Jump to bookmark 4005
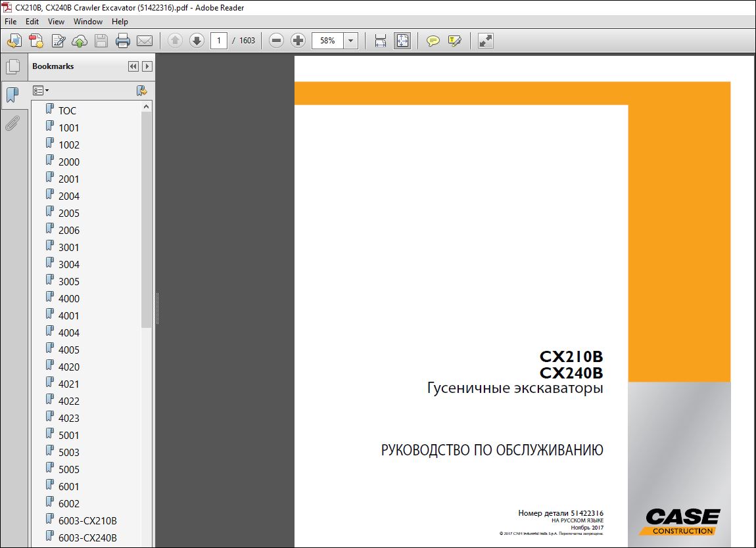Image resolution: width=756 pixels, height=548 pixels. (x=69, y=350)
